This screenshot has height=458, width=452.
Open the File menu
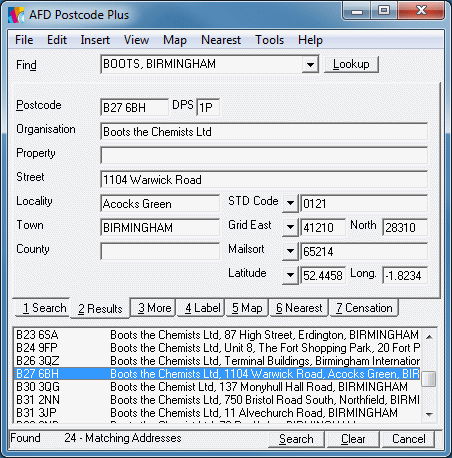point(24,40)
